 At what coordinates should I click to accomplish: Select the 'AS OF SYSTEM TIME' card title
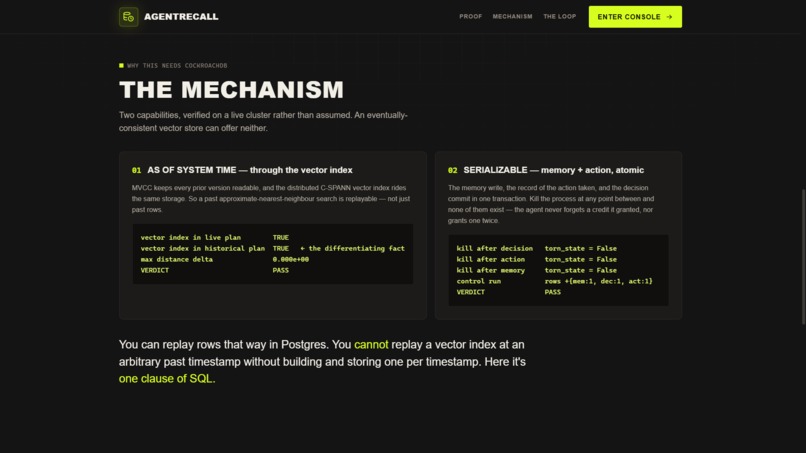250,170
